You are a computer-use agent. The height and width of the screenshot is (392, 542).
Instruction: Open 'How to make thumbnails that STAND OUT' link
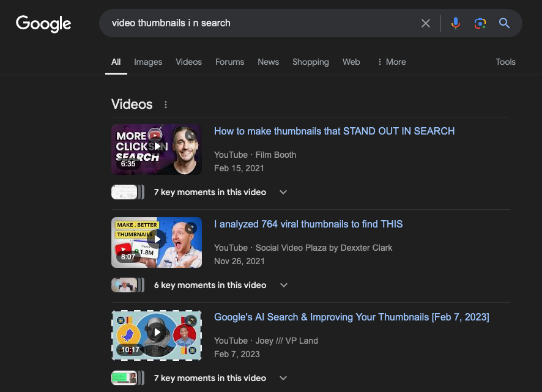[334, 131]
